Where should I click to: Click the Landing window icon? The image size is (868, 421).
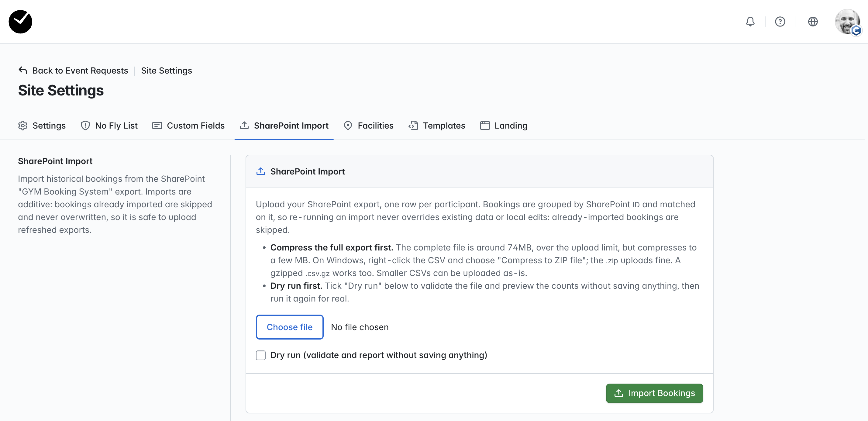point(485,126)
